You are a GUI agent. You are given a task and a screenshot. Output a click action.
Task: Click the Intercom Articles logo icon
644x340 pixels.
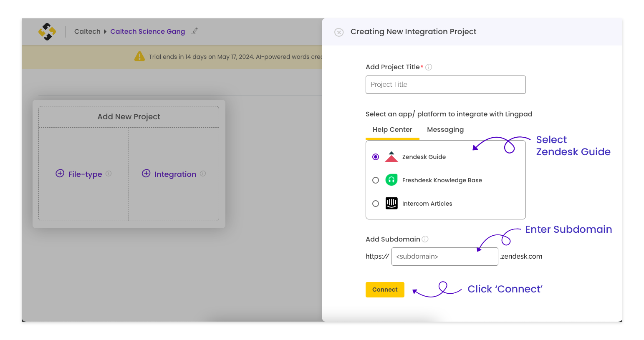click(391, 203)
